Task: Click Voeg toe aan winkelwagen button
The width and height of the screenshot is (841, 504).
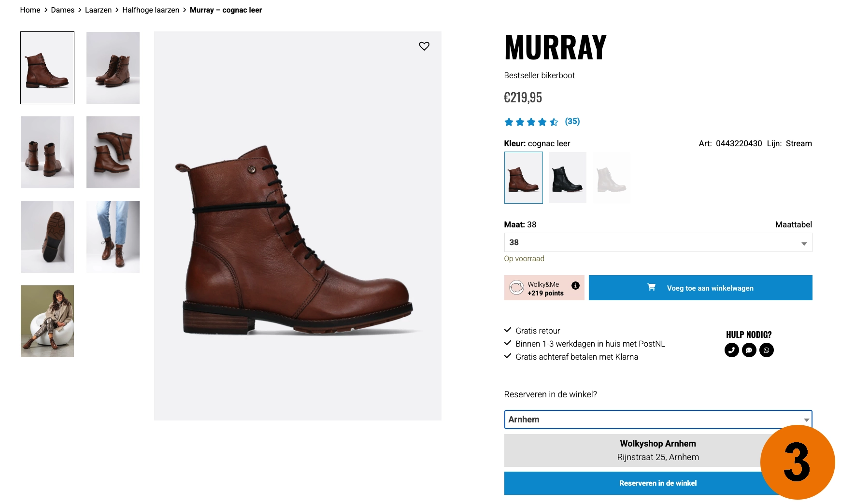Action: (x=700, y=288)
